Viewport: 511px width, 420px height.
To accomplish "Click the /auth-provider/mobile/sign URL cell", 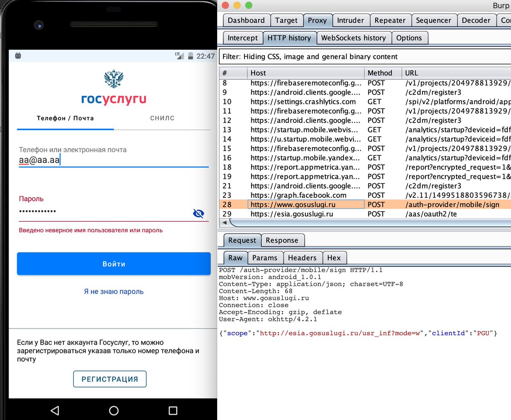I will [456, 205].
